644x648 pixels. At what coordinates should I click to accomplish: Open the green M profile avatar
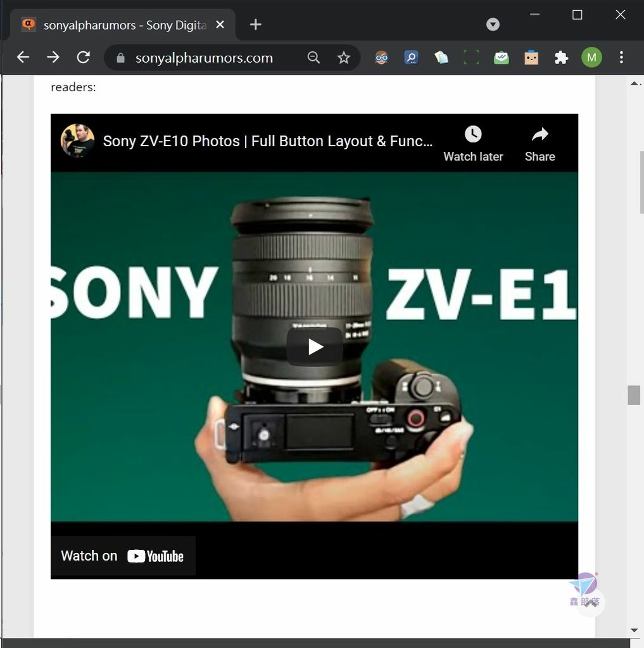(x=591, y=57)
